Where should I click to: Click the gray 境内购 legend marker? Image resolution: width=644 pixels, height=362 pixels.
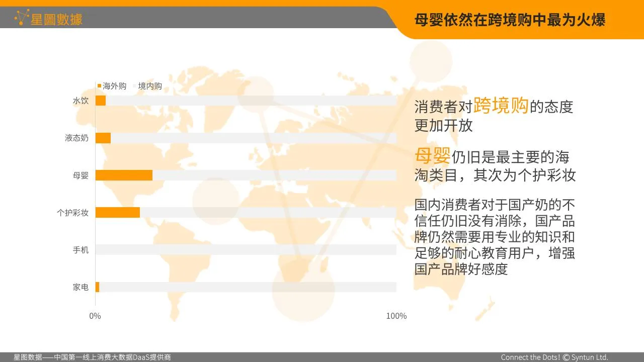[x=135, y=86]
